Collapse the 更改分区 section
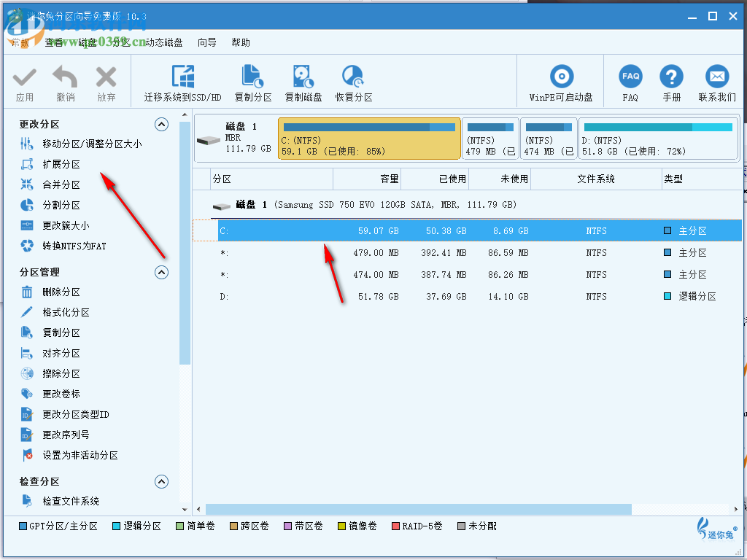Image resolution: width=747 pixels, height=560 pixels. 161,124
